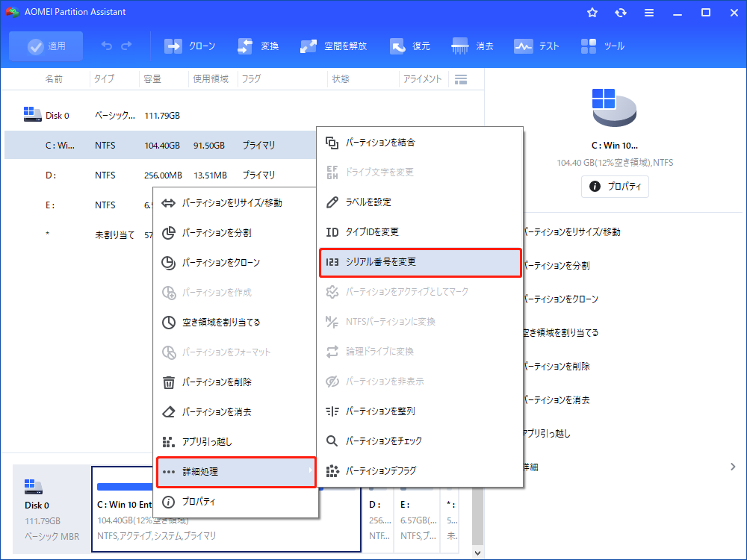This screenshot has height=560, width=747.
Task: Click the Properties (プロパティ) button in right panel
Action: coord(615,186)
